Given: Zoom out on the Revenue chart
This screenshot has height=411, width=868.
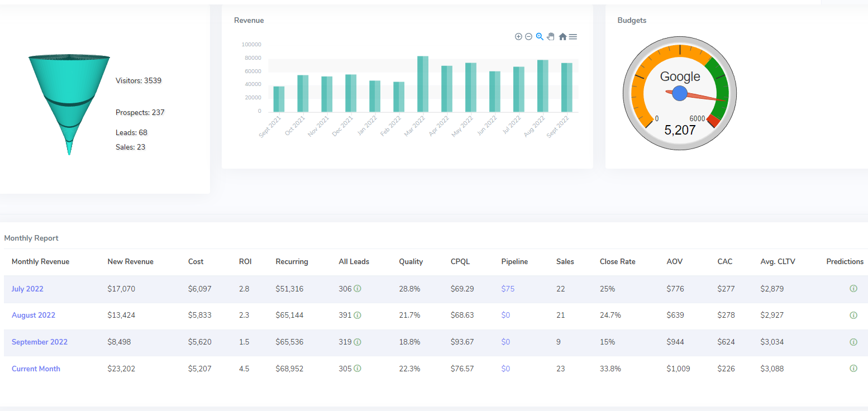Looking at the screenshot, I should 528,36.
